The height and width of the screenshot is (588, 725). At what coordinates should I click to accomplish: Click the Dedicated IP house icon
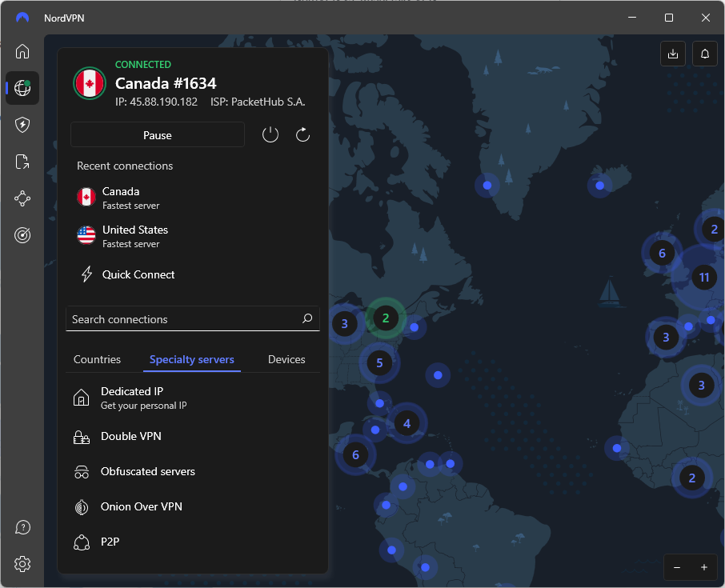pyautogui.click(x=82, y=398)
